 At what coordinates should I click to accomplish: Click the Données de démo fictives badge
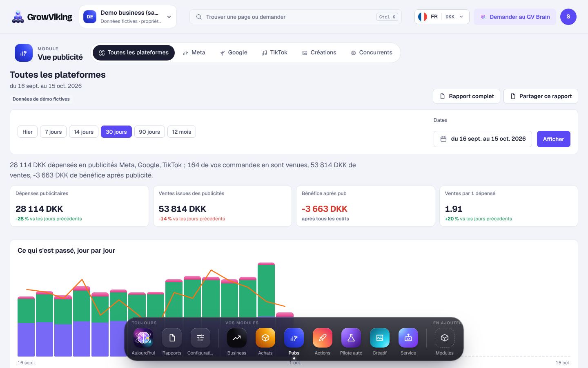click(41, 99)
